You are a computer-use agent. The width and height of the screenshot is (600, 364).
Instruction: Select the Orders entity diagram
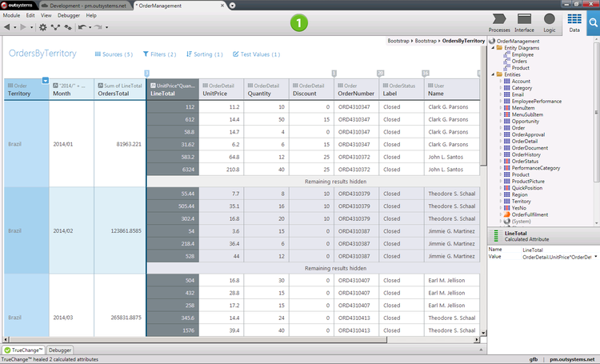(x=519, y=61)
